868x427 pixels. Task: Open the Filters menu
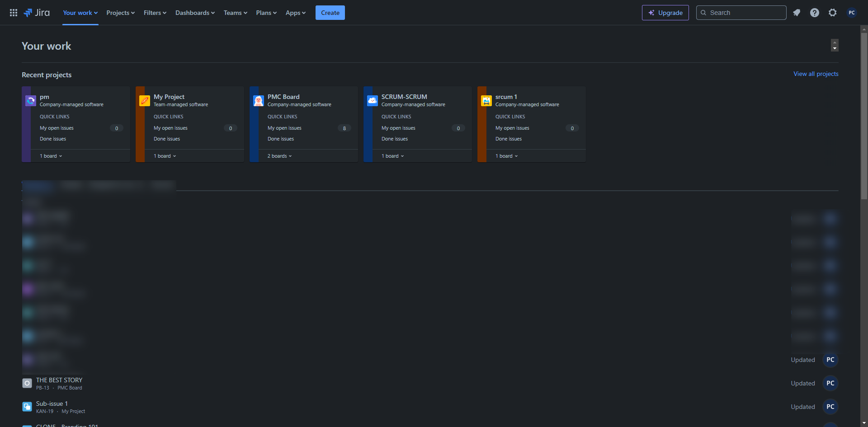point(155,13)
